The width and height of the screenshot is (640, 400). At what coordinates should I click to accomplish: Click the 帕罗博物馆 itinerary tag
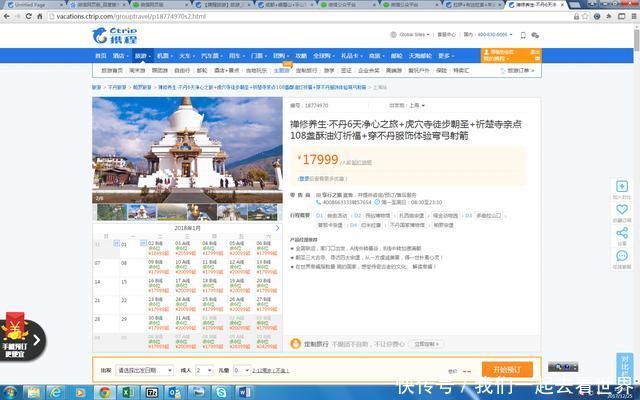point(377,216)
